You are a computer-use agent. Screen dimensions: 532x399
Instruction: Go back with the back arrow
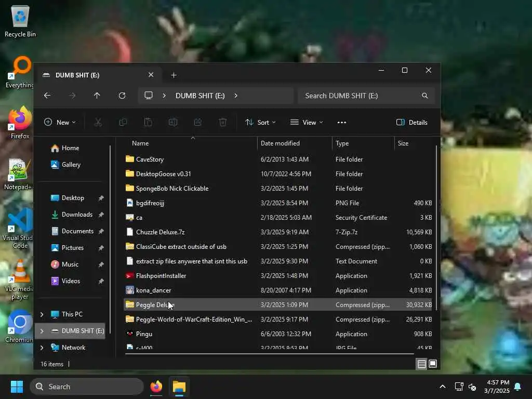[47, 96]
